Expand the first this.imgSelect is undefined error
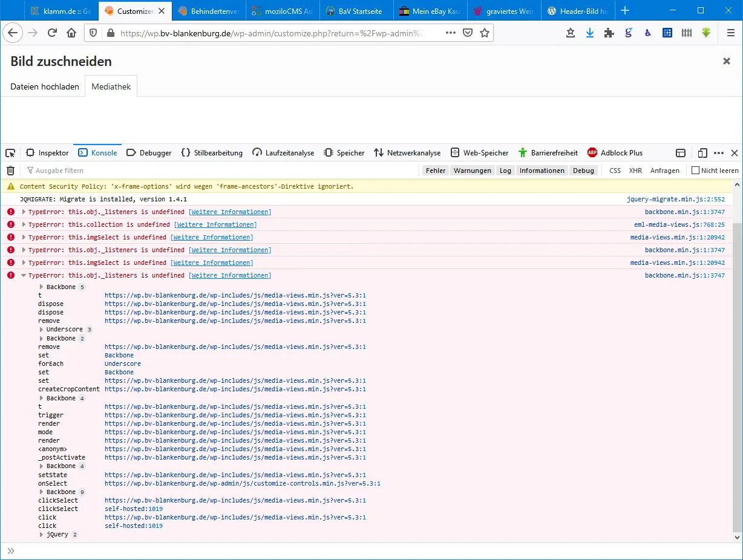Viewport: 743px width, 560px height. 24,238
